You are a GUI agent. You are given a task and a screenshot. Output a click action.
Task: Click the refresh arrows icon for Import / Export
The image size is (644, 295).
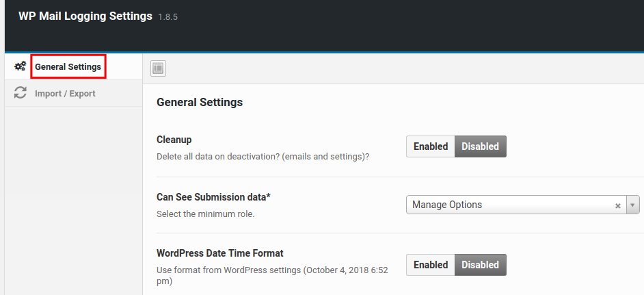point(21,93)
